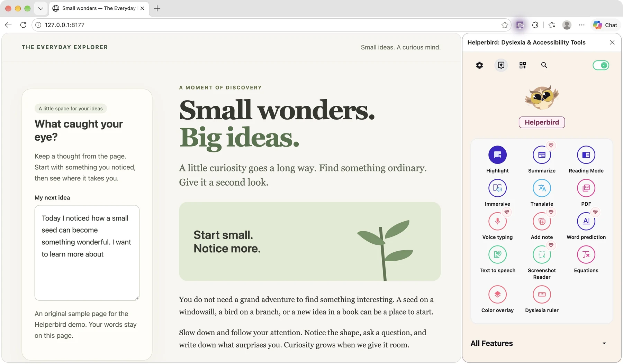Open the favorites list icon

552,25
